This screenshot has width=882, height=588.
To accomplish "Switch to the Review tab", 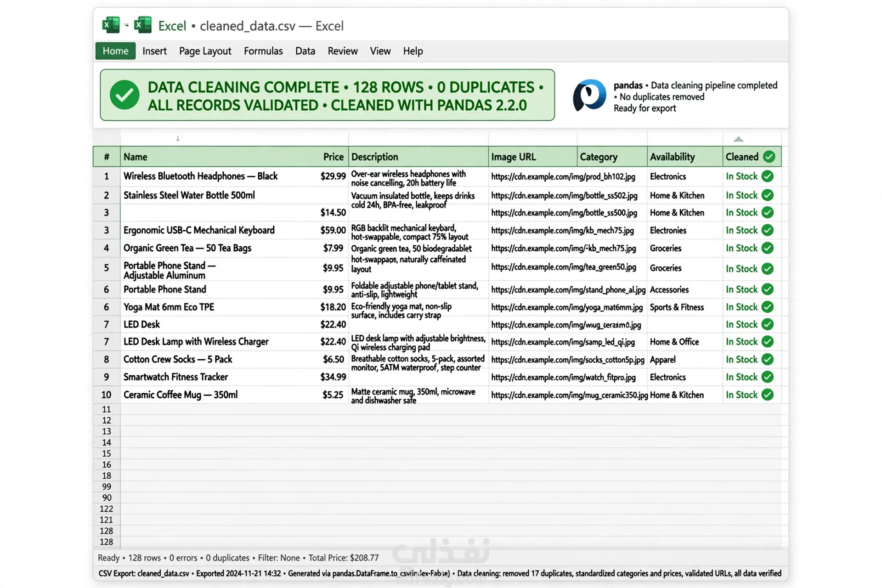I will pyautogui.click(x=342, y=51).
